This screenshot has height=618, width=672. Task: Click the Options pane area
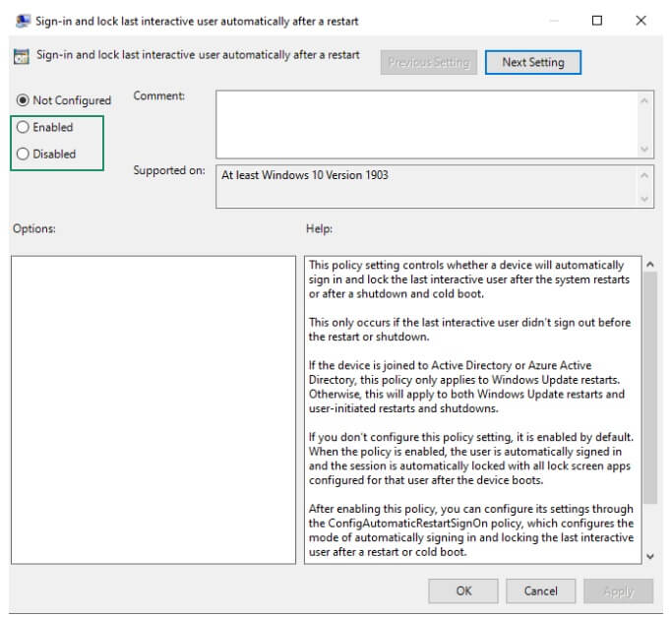(x=153, y=410)
